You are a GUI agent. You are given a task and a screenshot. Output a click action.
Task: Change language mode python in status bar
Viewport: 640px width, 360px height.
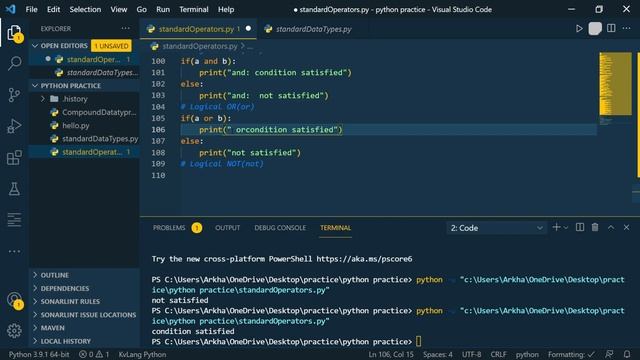tap(527, 354)
